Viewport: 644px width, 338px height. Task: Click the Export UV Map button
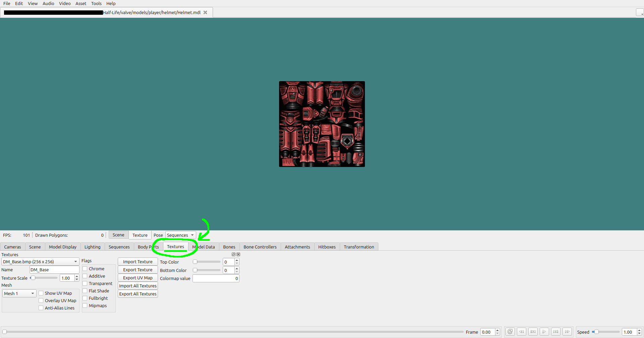point(138,278)
